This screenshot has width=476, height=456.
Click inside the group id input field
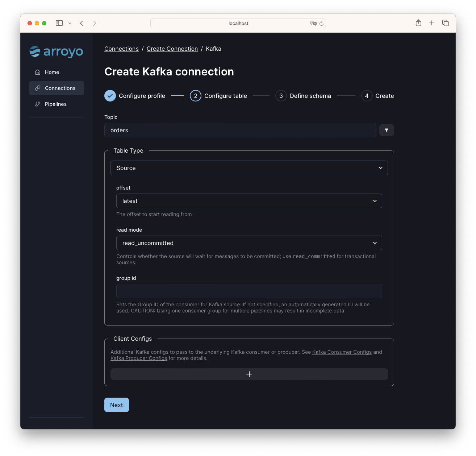click(x=249, y=291)
